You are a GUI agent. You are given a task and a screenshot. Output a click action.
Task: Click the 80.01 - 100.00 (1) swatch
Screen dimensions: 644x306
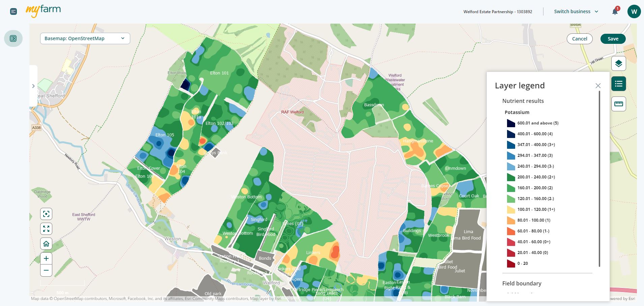coord(511,220)
